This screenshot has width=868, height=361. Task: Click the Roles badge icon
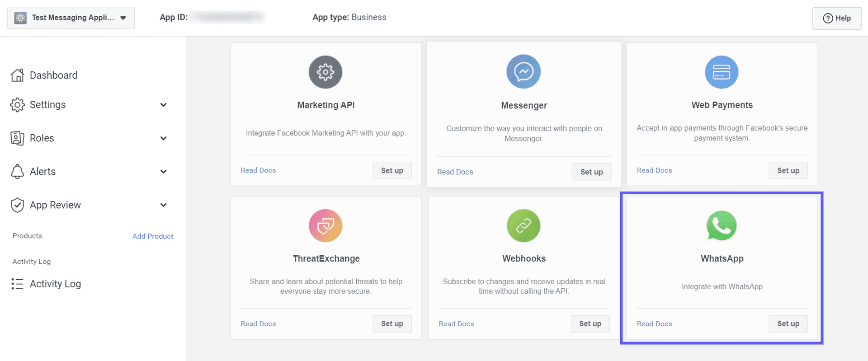coord(17,138)
